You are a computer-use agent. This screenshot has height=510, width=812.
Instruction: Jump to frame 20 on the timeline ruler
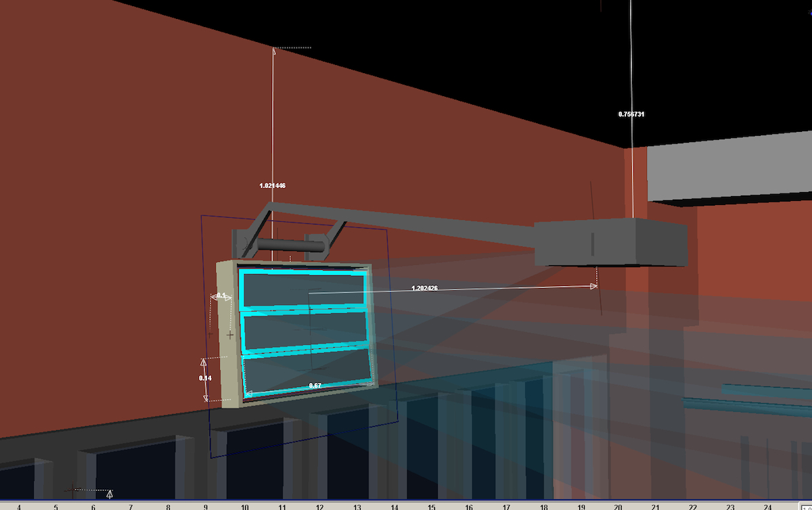(x=617, y=506)
